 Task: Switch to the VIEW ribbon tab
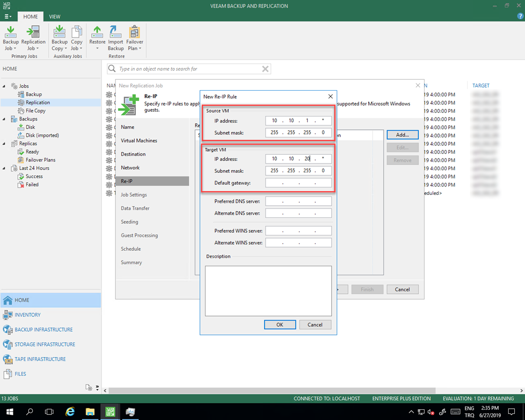click(54, 16)
